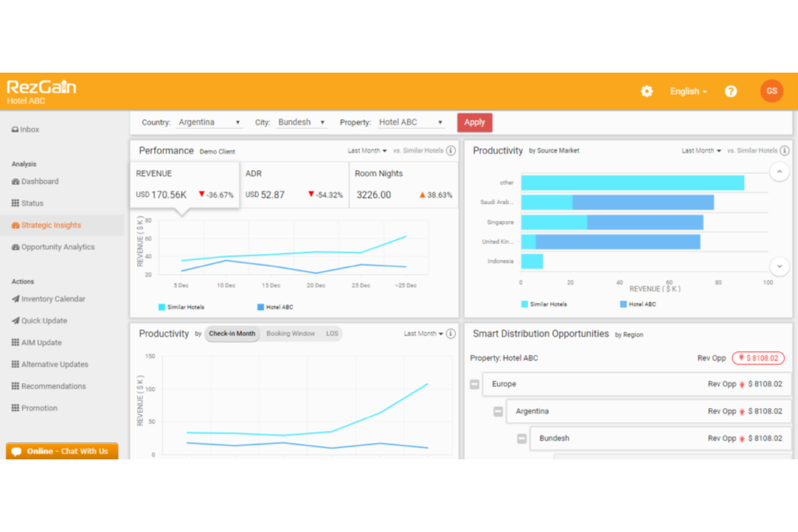Viewport: 798px width, 532px height.
Task: Switch Productivity view to Booking Window
Action: tap(291, 334)
